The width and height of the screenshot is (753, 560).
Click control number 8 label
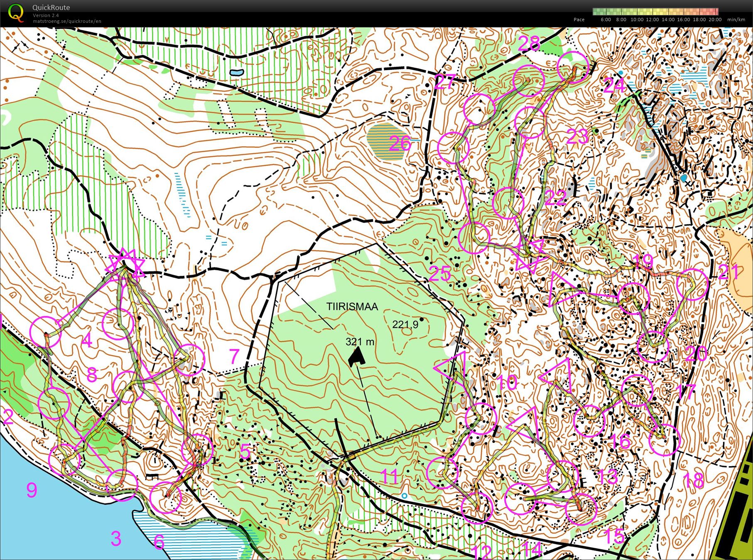coord(92,375)
